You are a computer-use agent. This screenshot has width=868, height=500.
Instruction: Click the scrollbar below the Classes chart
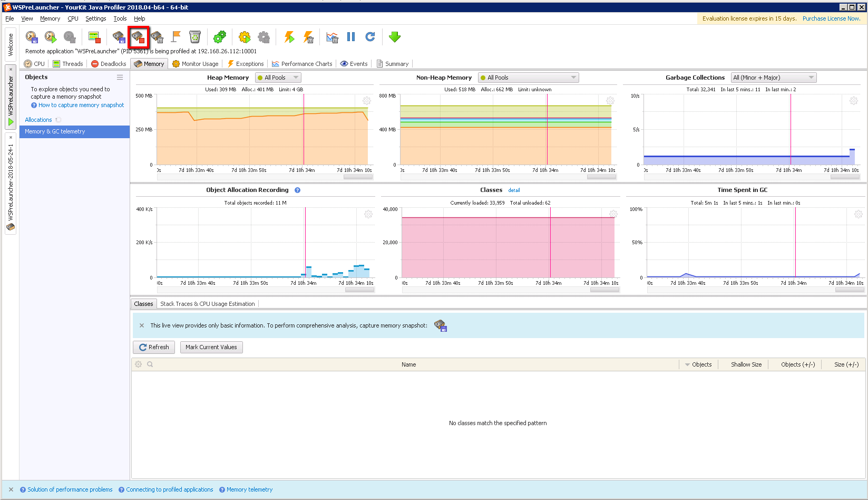coord(604,289)
